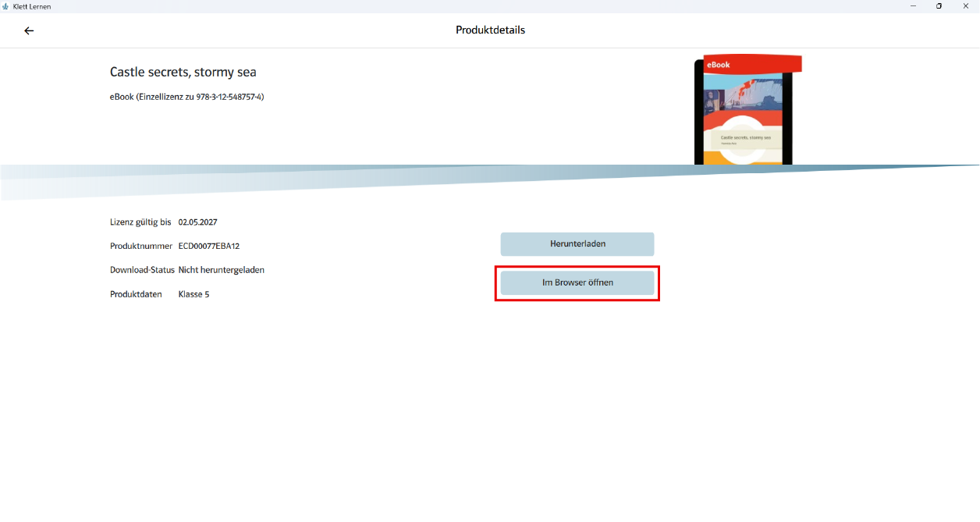This screenshot has width=980, height=522.
Task: Minimize the Klett Lernen window
Action: tap(913, 6)
